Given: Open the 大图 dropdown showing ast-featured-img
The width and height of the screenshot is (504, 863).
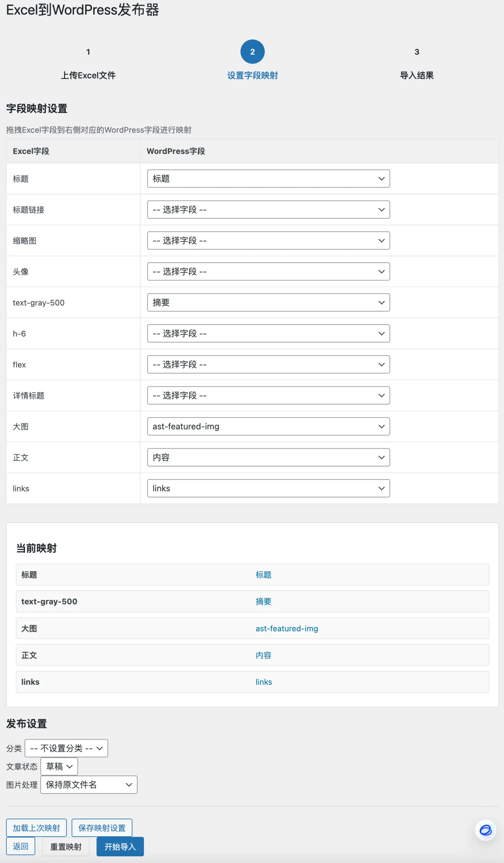Looking at the screenshot, I should click(268, 426).
